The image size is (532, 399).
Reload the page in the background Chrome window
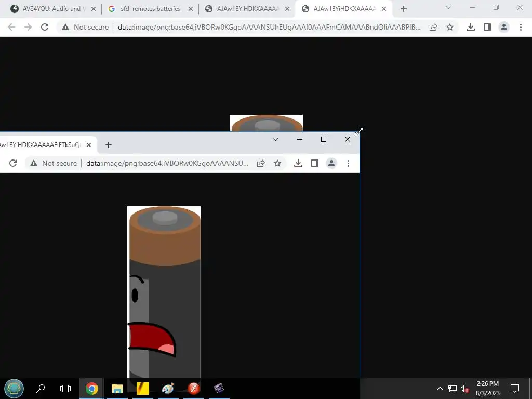[45, 27]
